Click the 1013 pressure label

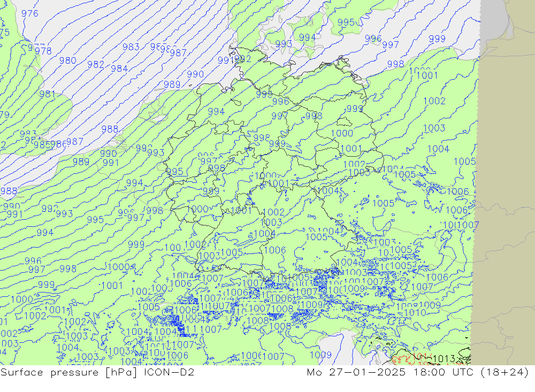[444, 358]
